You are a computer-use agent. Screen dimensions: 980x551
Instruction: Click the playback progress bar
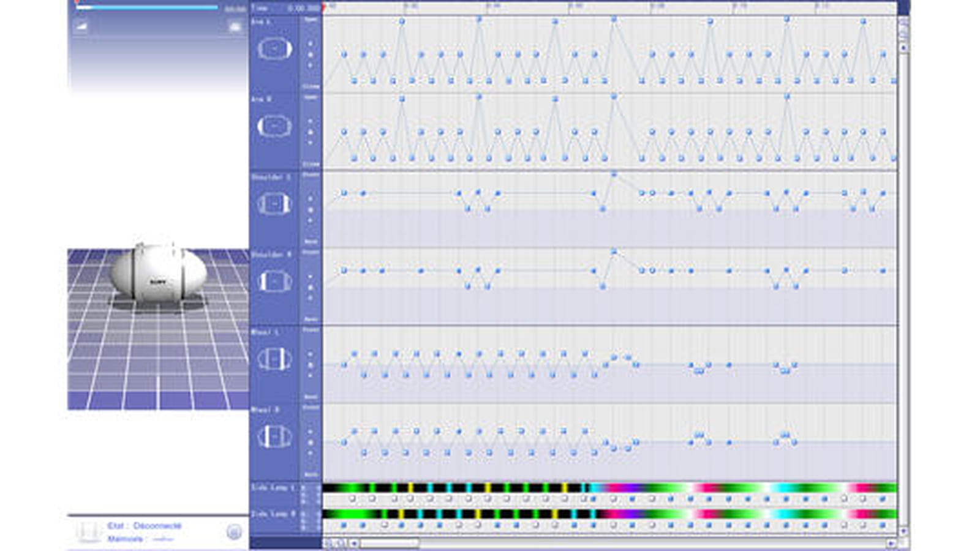147,8
